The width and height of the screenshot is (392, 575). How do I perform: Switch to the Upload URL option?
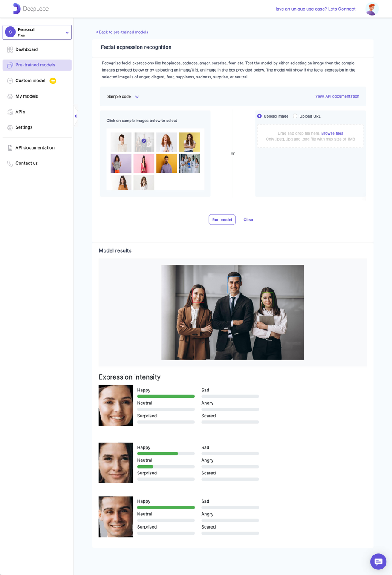click(x=295, y=116)
